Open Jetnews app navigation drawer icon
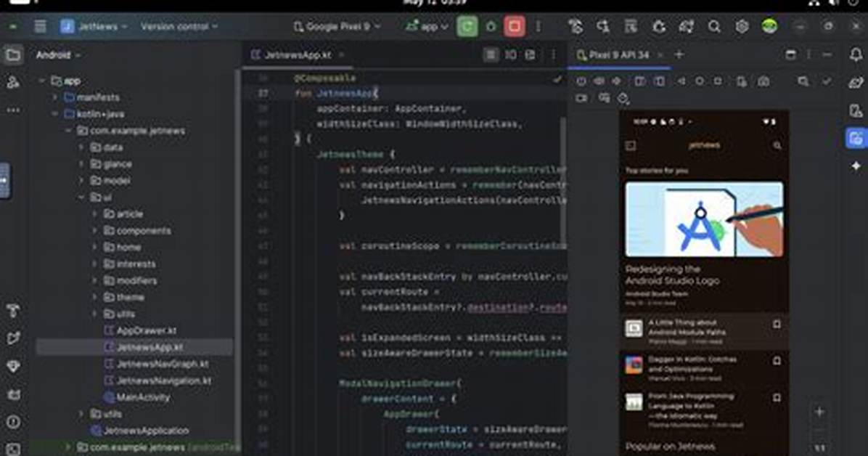Viewport: 868px width, 456px height. [x=631, y=145]
